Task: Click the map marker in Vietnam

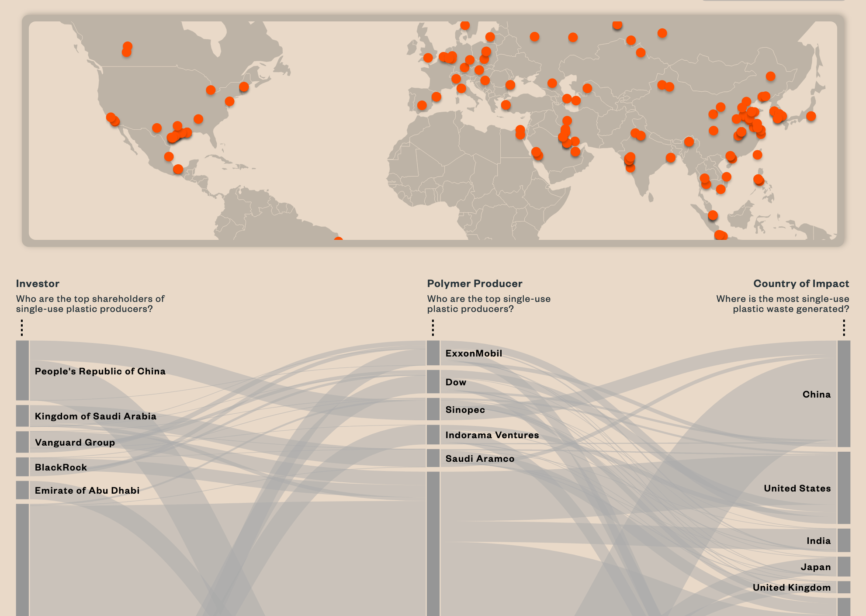Action: pyautogui.click(x=727, y=177)
